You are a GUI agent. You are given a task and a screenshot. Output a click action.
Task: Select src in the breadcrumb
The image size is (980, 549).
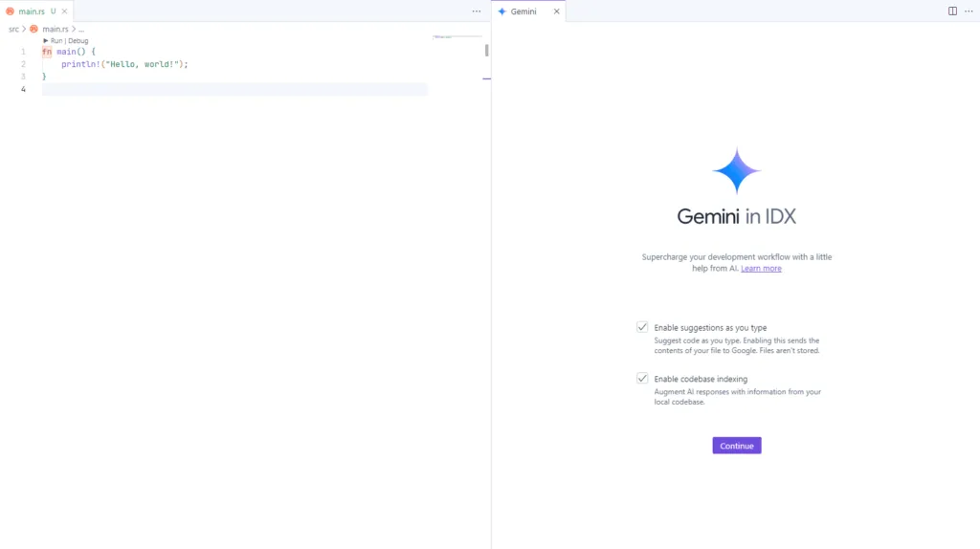point(13,29)
